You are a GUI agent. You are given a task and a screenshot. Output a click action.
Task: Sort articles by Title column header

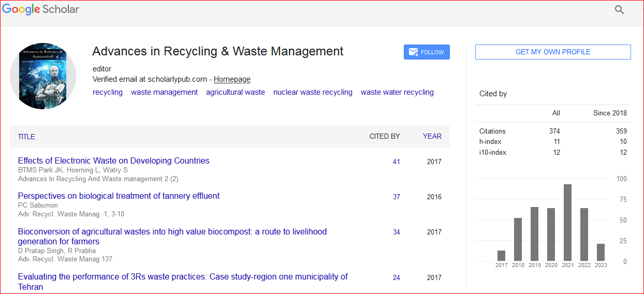(26, 137)
